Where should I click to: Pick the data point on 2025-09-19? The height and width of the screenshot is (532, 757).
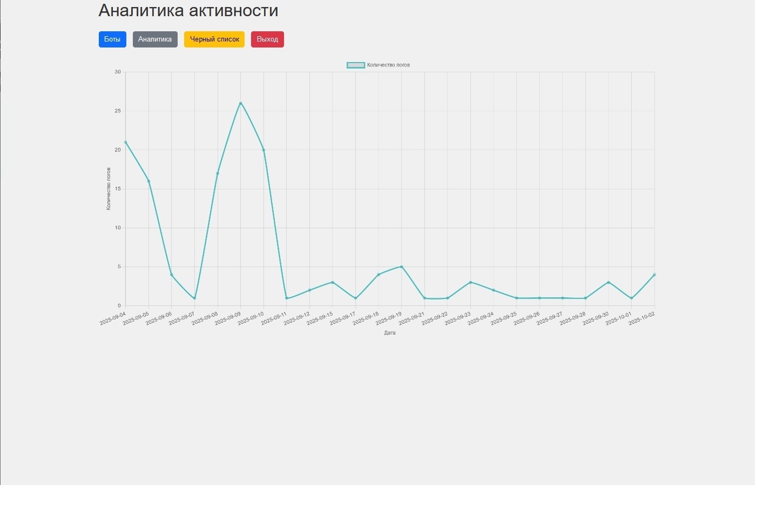click(402, 267)
